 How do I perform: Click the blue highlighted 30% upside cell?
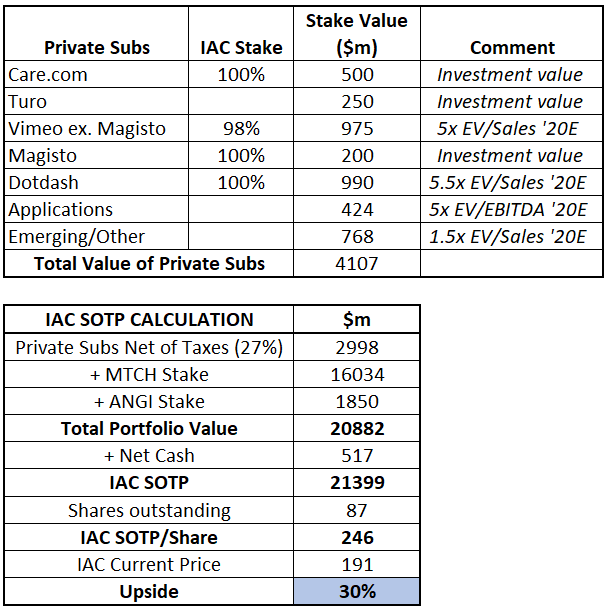coord(356,591)
